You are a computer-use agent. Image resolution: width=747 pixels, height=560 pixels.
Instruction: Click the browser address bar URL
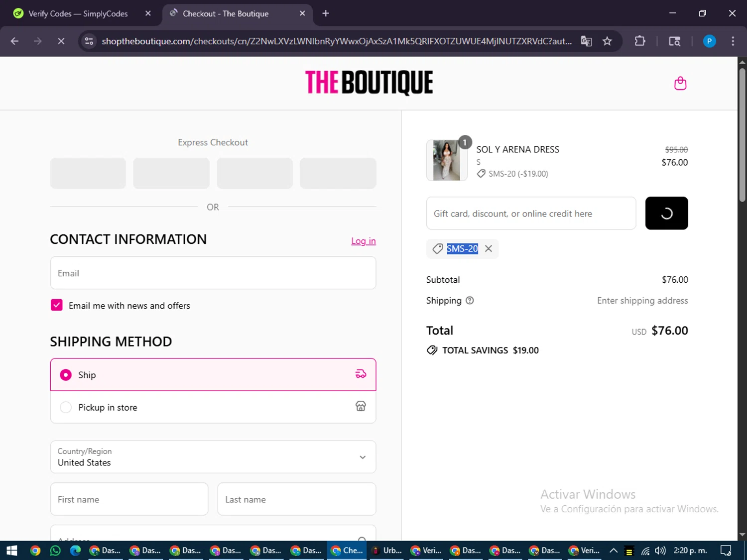coord(337,41)
